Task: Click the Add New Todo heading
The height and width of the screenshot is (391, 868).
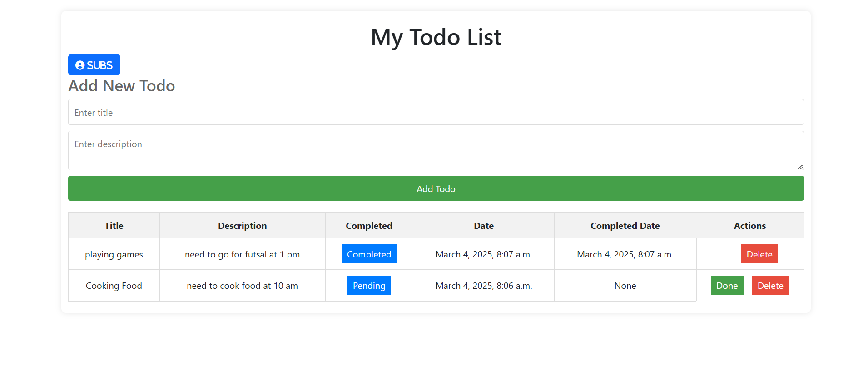Action: point(122,86)
